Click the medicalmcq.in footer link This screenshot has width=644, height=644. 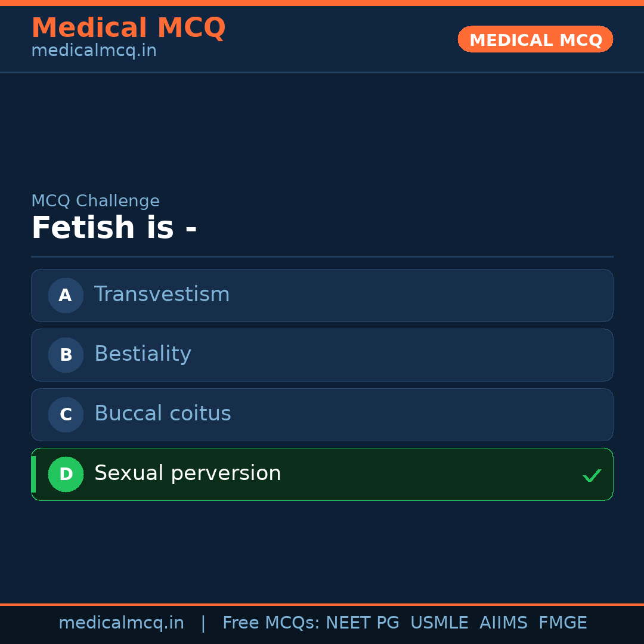122,623
